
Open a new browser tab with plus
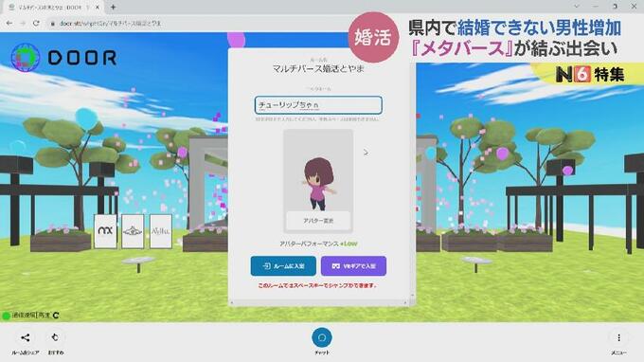pos(113,7)
